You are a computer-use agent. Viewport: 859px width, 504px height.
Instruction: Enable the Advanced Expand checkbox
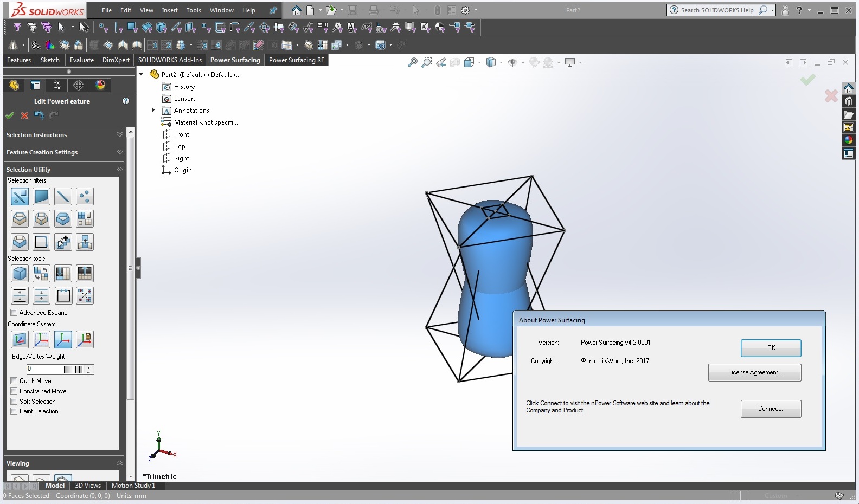pyautogui.click(x=14, y=313)
